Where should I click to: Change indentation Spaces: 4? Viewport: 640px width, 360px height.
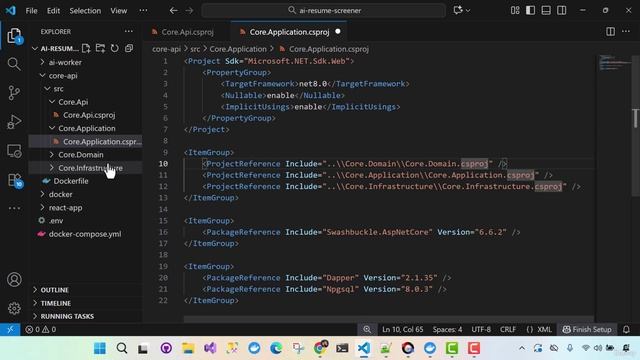pyautogui.click(x=447, y=329)
